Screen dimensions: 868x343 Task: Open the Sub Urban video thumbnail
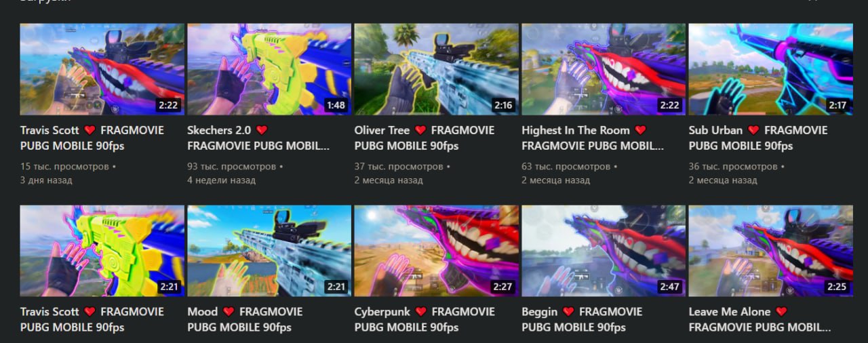click(x=771, y=69)
